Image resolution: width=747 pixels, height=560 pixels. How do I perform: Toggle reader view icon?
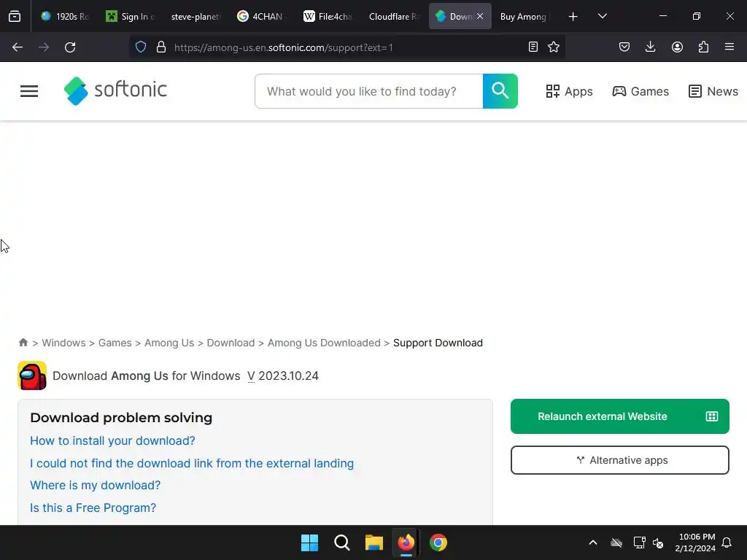coord(533,47)
